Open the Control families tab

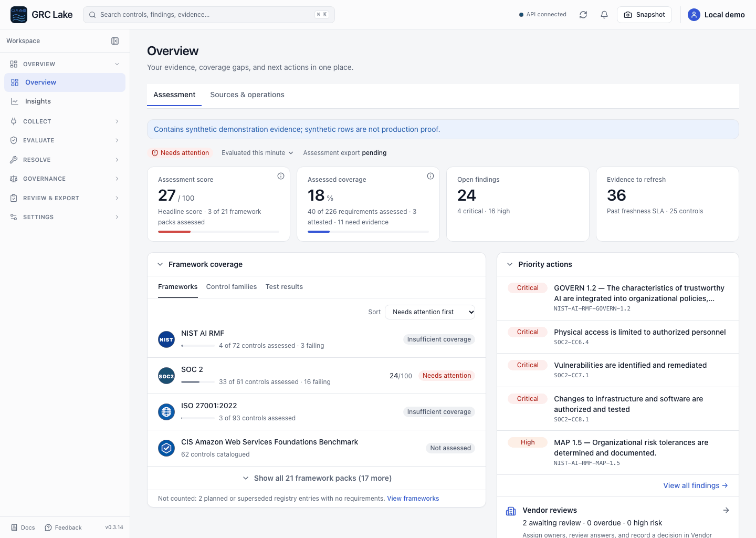(232, 287)
